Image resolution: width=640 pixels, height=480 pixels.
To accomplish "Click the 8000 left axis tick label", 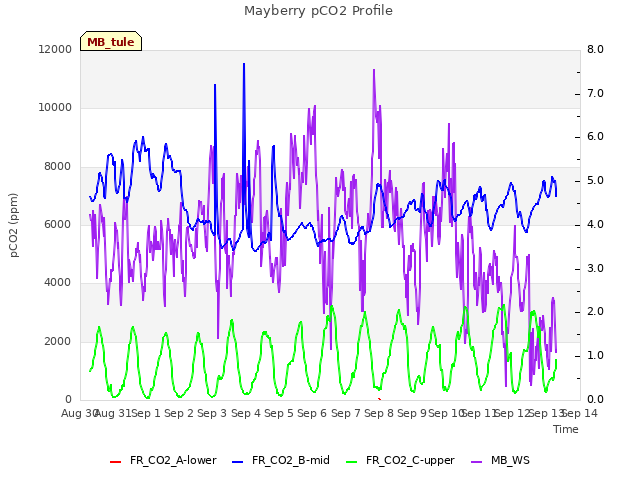I will (x=58, y=167).
